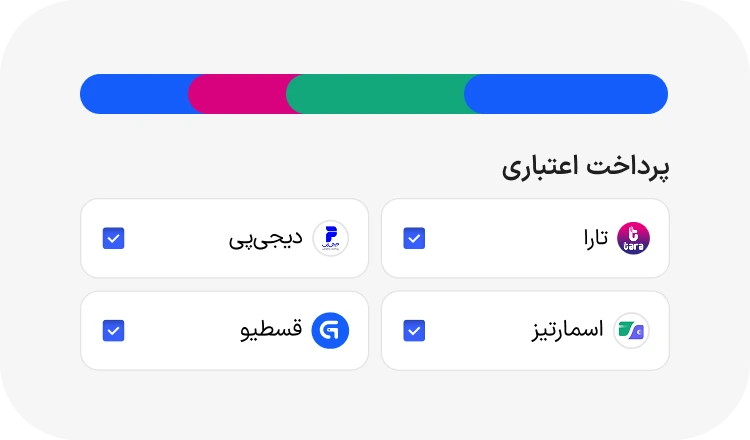The height and width of the screenshot is (440, 750).
Task: Click the پرداخت اعتباری heading
Action: (x=585, y=167)
